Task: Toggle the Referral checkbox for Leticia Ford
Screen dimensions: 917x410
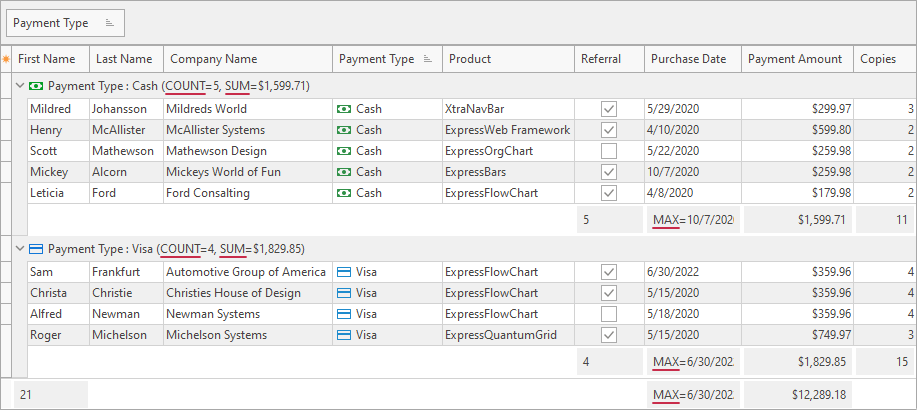Action: pos(609,193)
